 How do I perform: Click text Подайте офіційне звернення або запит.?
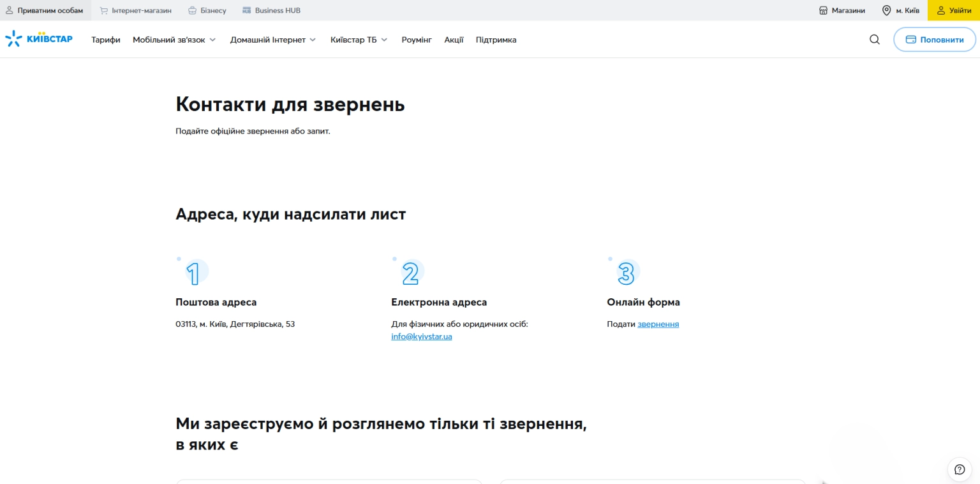[253, 131]
